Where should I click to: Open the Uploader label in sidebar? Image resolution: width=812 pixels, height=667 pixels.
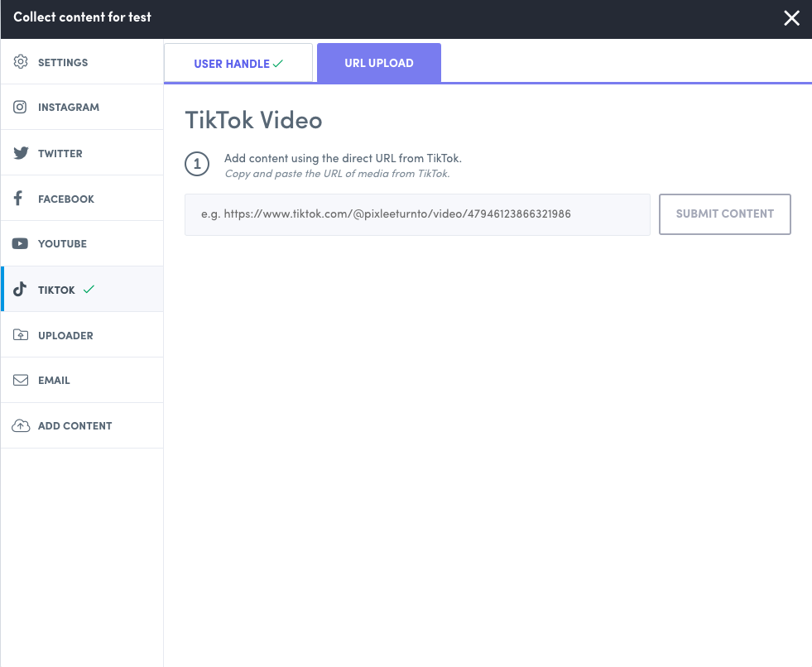coord(65,335)
